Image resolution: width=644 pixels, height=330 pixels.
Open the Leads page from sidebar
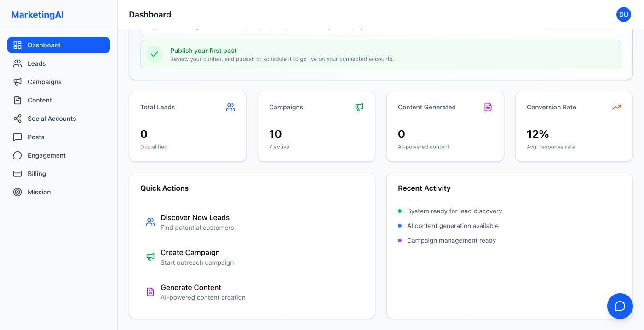point(58,63)
